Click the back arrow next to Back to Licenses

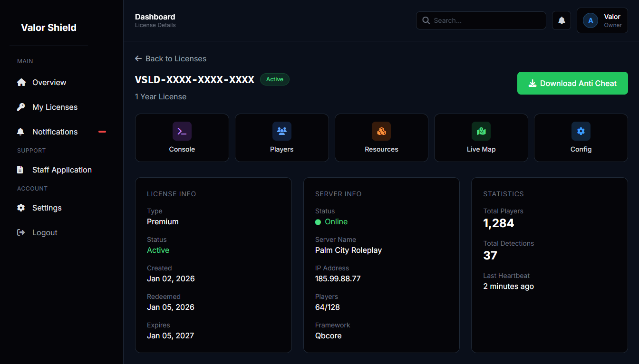click(x=138, y=58)
